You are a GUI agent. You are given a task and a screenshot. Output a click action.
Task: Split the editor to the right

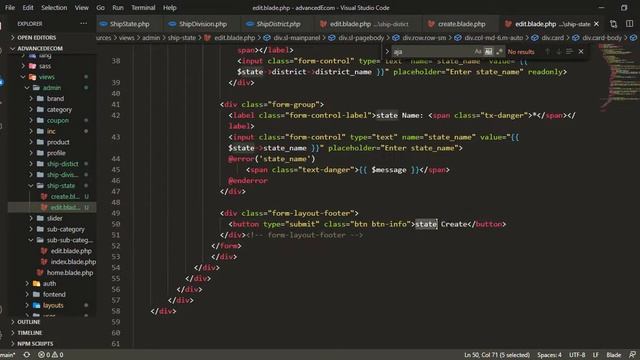629,24
